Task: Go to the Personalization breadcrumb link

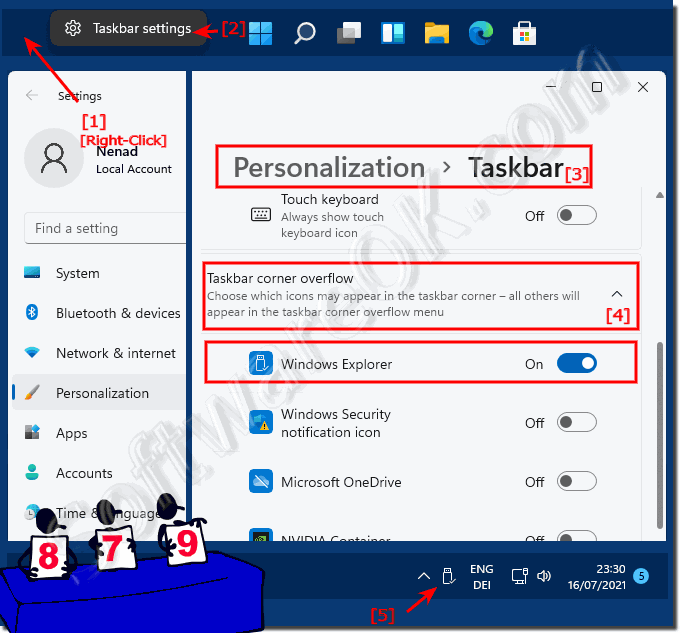Action: 329,167
